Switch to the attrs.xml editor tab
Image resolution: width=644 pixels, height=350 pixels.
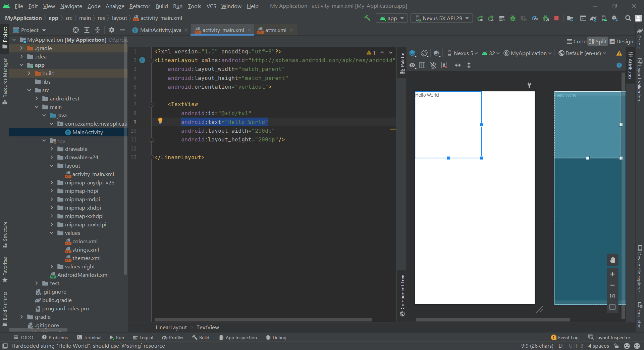click(274, 30)
